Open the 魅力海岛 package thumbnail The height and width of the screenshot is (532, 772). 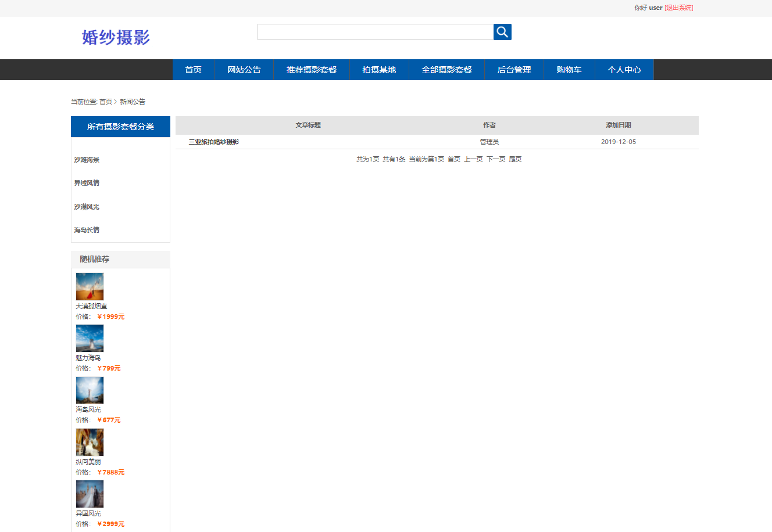(90, 339)
